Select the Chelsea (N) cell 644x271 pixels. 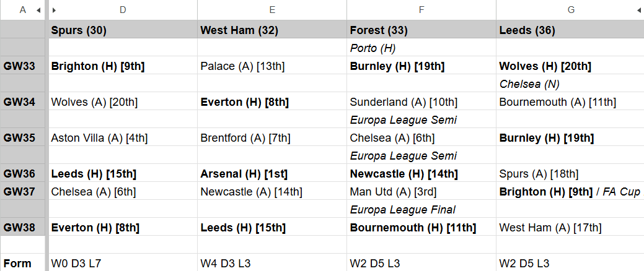(570, 84)
